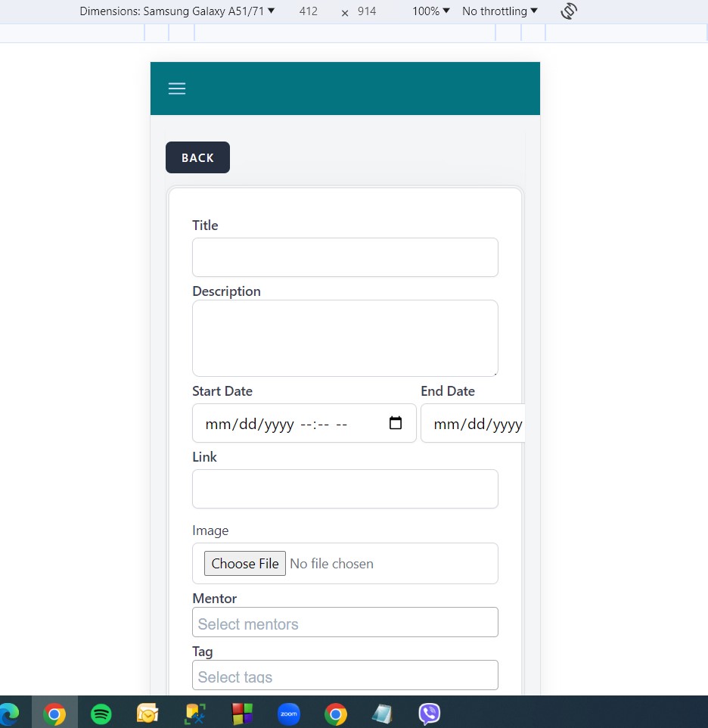Focus the Title input field
The image size is (708, 728).
(345, 257)
